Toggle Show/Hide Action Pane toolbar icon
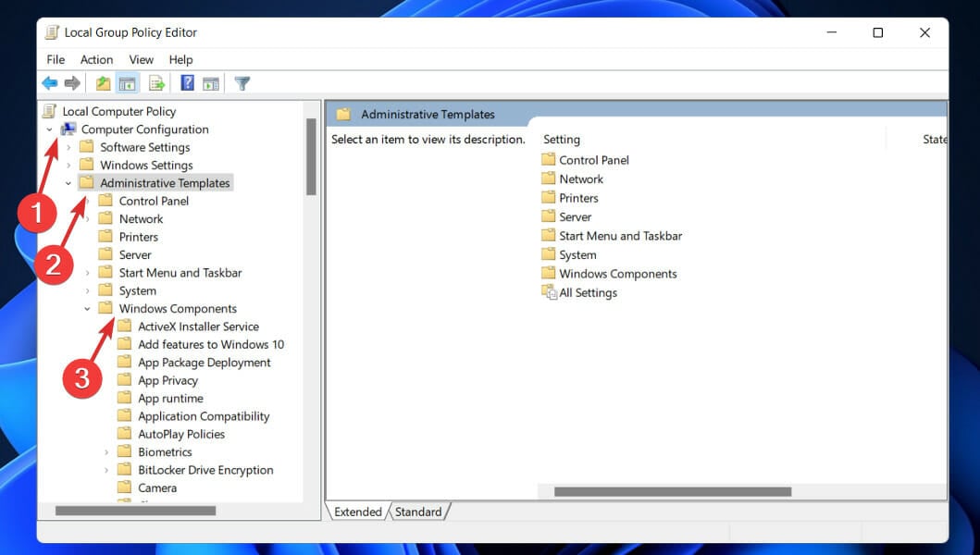 (x=211, y=83)
